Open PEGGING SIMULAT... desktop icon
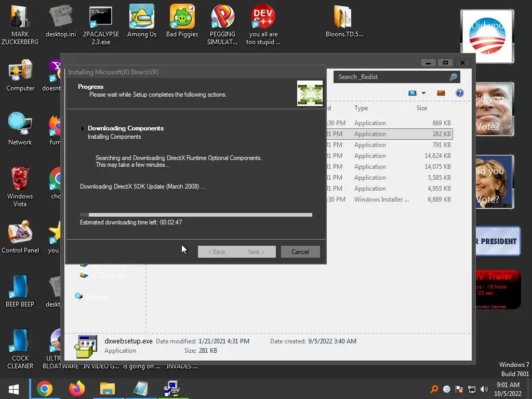Screen dimensions: 532x399 [222, 25]
